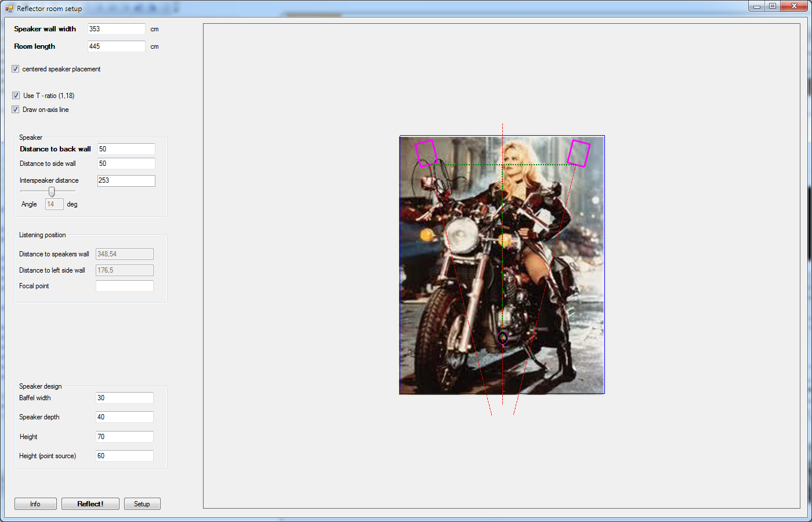Click the 'Listening position' group title
This screenshot has height=522, width=812.
42,235
